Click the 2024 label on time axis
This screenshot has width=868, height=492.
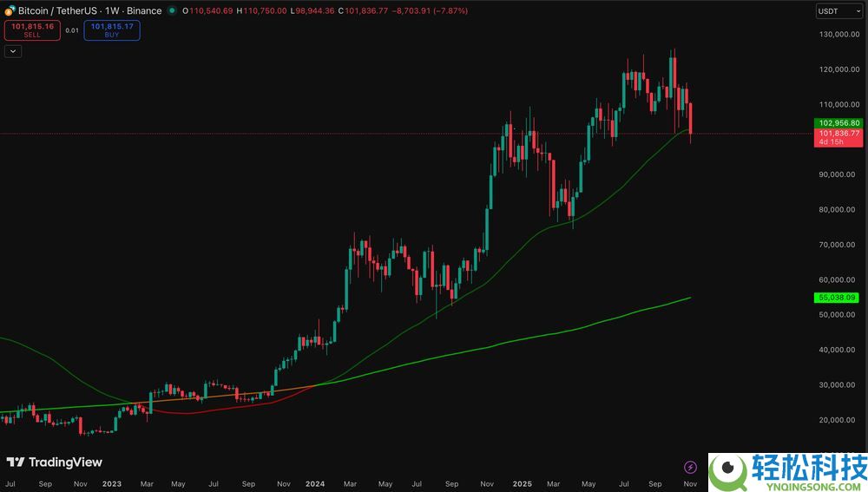pyautogui.click(x=315, y=483)
